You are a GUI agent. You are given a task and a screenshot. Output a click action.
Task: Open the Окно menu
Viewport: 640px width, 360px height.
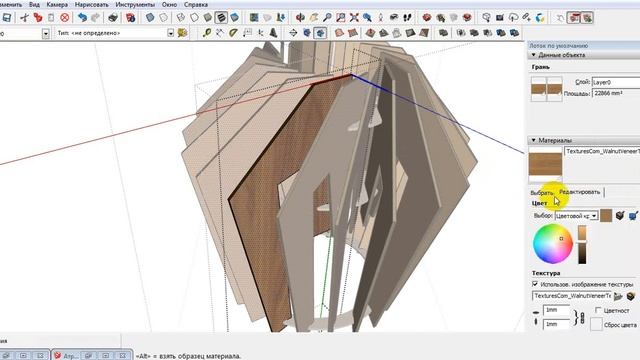point(169,4)
